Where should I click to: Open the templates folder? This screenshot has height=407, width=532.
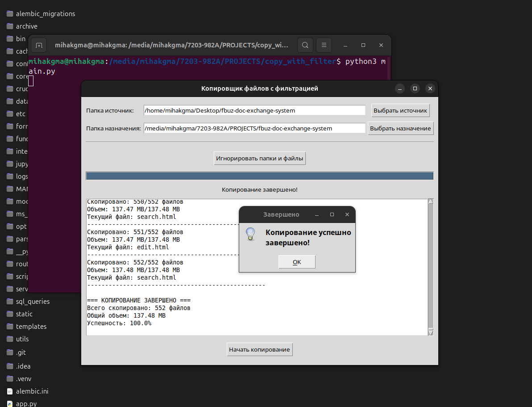(26, 327)
